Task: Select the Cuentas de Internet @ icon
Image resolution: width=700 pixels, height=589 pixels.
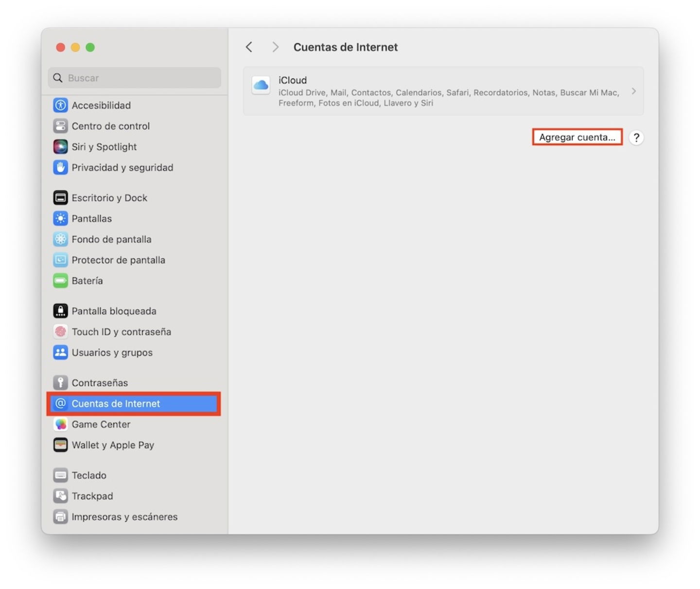Action: click(x=60, y=404)
